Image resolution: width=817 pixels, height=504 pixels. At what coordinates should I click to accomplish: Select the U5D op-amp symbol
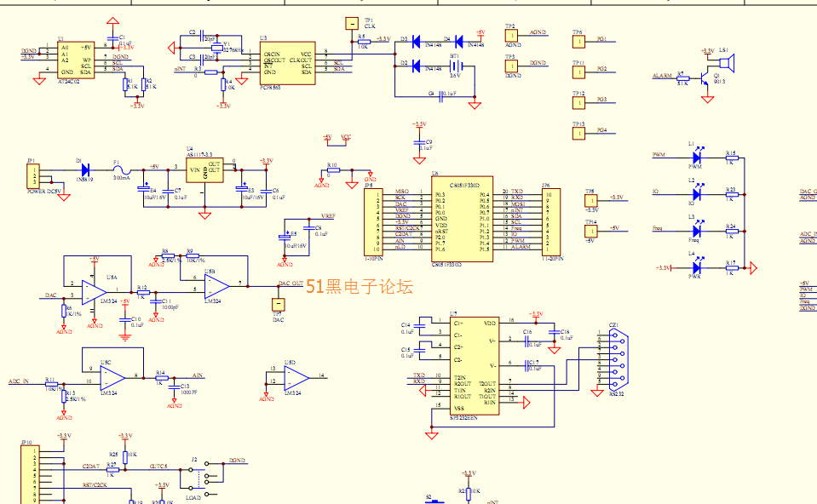296,378
